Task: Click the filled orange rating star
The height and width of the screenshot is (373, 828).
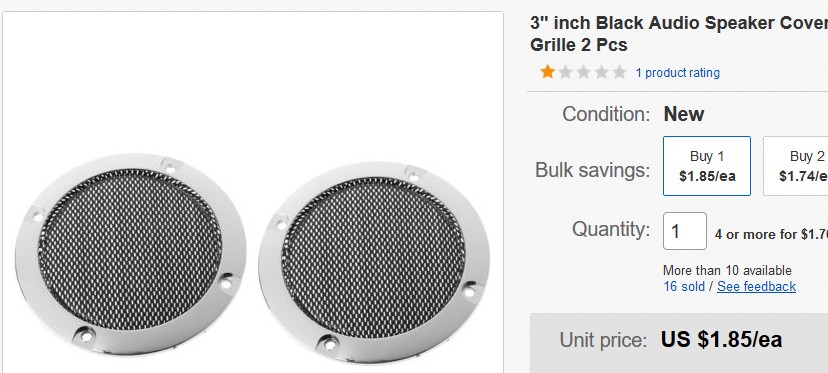Action: click(x=548, y=72)
